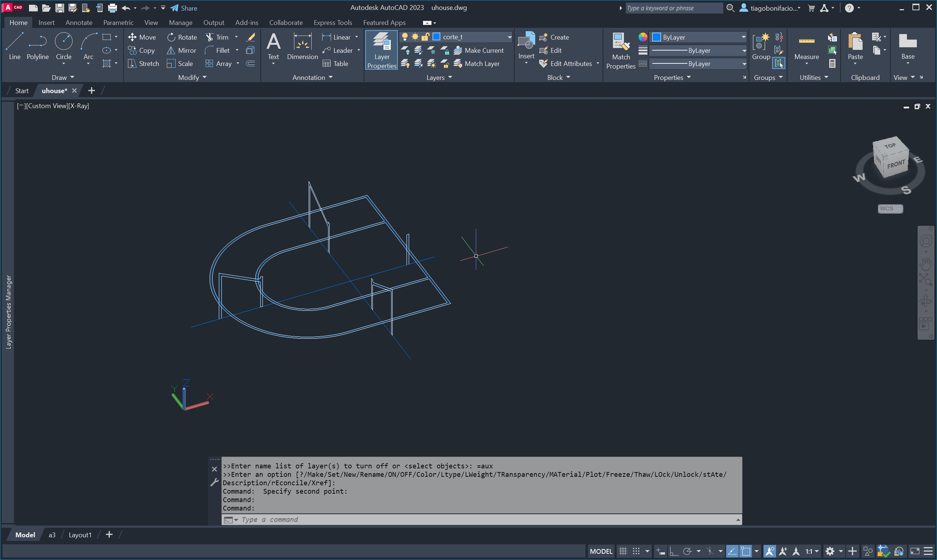Image resolution: width=937 pixels, height=560 pixels.
Task: Click the Mirror modify tool
Action: coord(181,50)
